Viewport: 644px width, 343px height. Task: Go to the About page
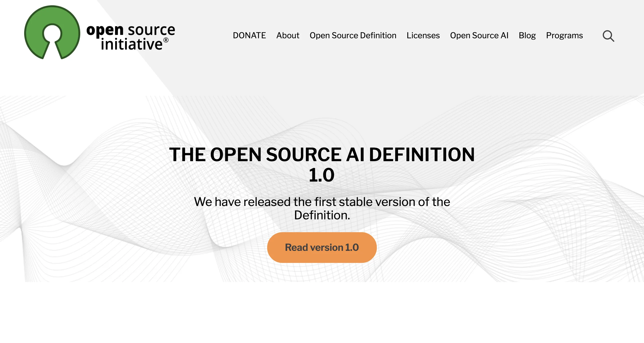288,36
